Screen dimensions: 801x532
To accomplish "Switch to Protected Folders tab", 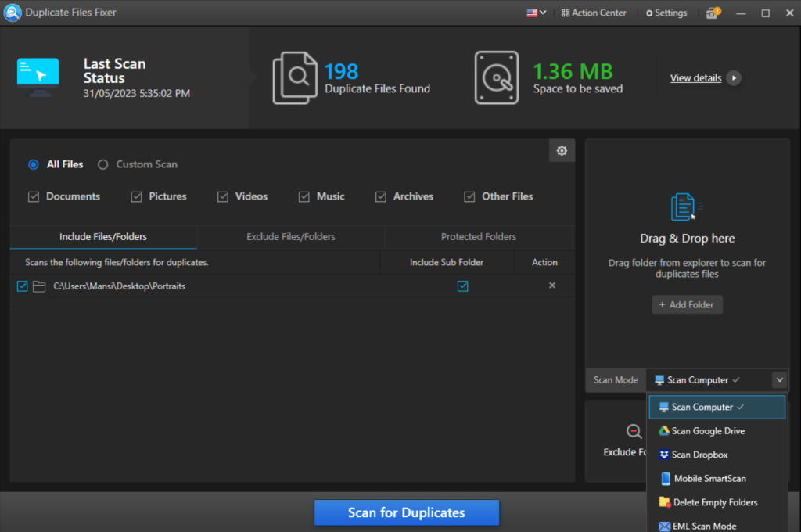I will pos(479,237).
